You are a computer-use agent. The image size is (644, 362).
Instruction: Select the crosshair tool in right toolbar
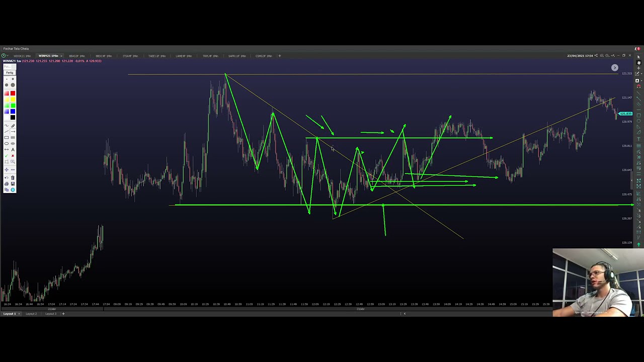[x=638, y=68]
